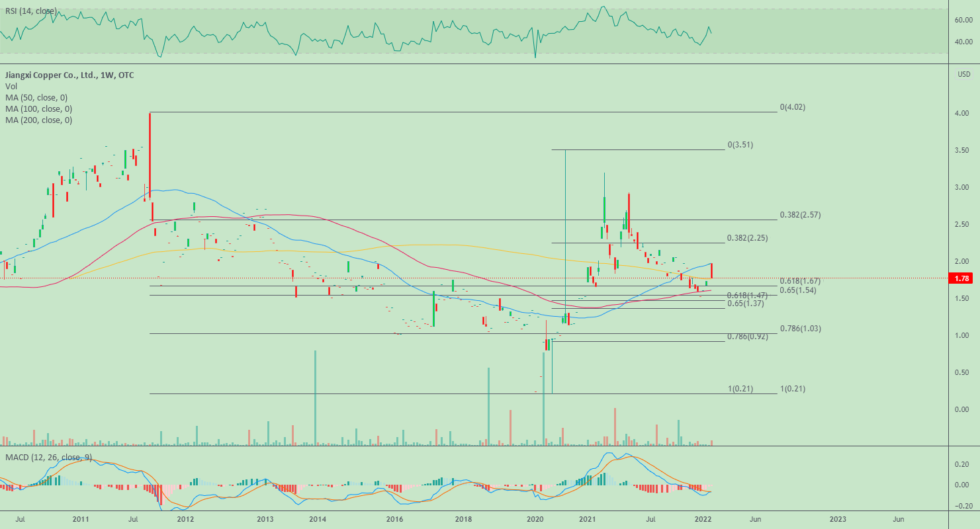This screenshot has height=529, width=980.
Task: Click the 60.00 RSI axis value
Action: tap(963, 20)
